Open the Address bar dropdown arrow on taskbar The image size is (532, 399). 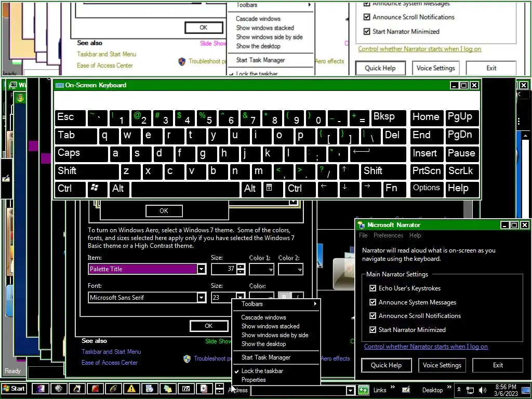(x=351, y=391)
